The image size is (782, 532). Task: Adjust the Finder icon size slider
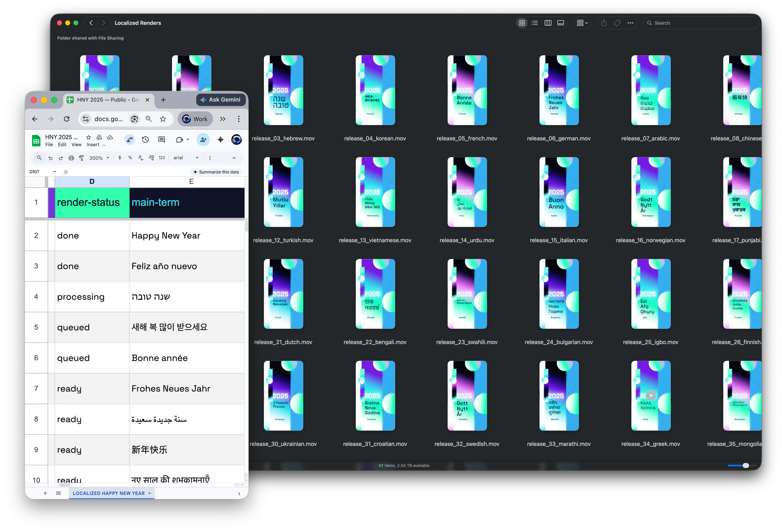click(x=745, y=465)
